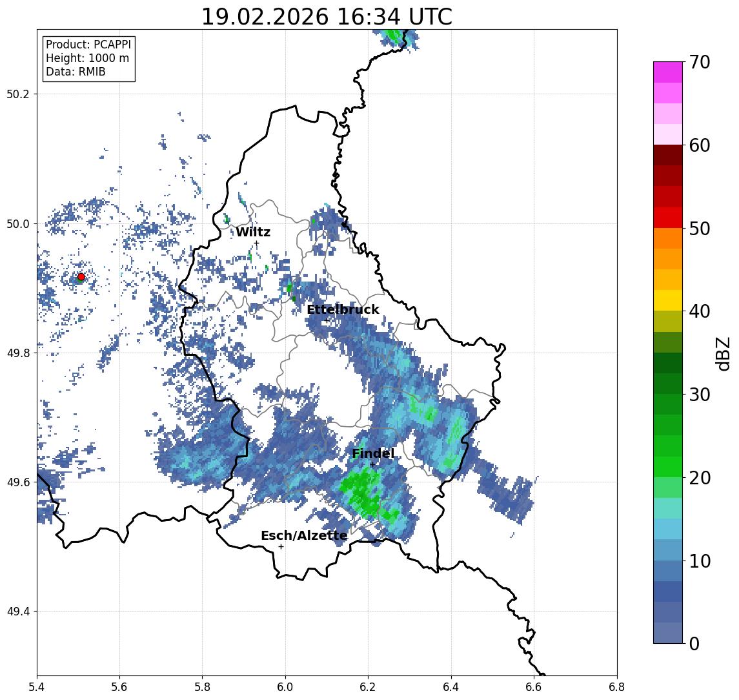
Task: Click the latitude tick label 49.8
Action: tap(17, 353)
